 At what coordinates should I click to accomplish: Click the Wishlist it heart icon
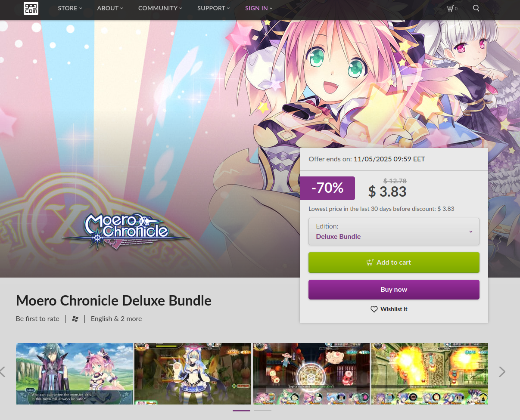[x=374, y=309]
